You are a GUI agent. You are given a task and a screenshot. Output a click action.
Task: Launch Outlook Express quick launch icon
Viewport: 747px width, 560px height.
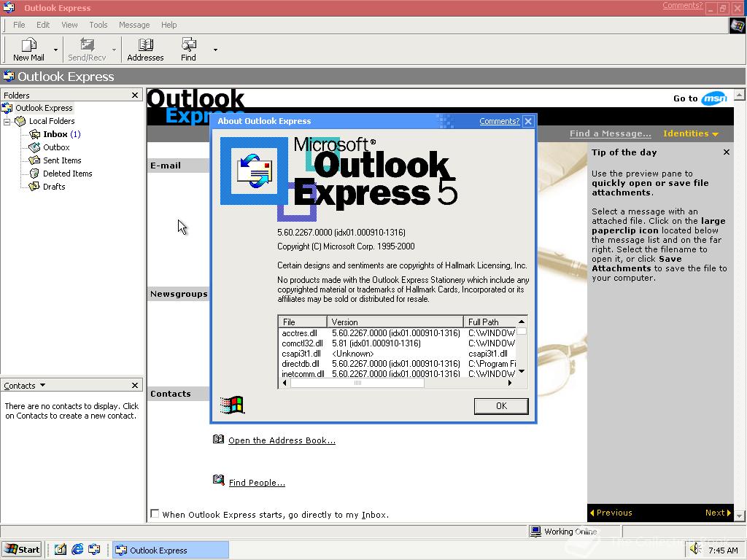pyautogui.click(x=94, y=550)
